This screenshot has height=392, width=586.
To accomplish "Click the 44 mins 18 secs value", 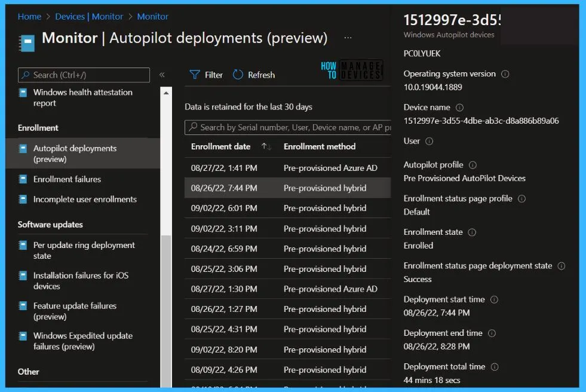I will 432,381.
